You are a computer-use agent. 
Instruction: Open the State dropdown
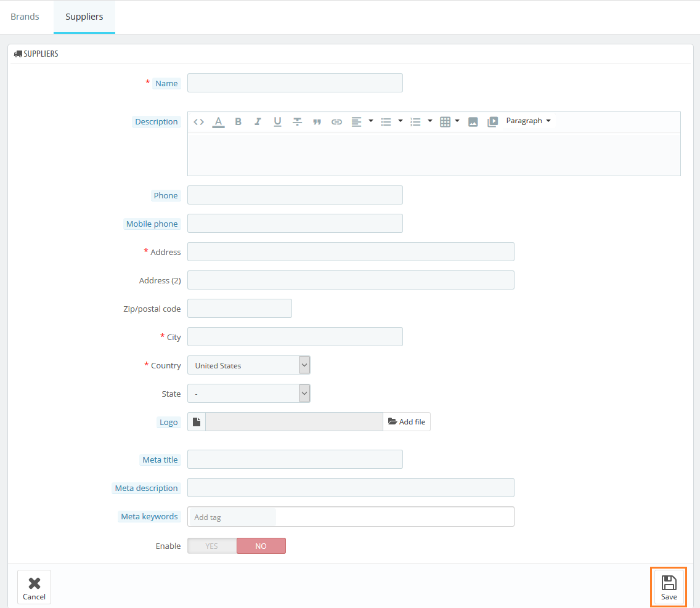tap(248, 394)
